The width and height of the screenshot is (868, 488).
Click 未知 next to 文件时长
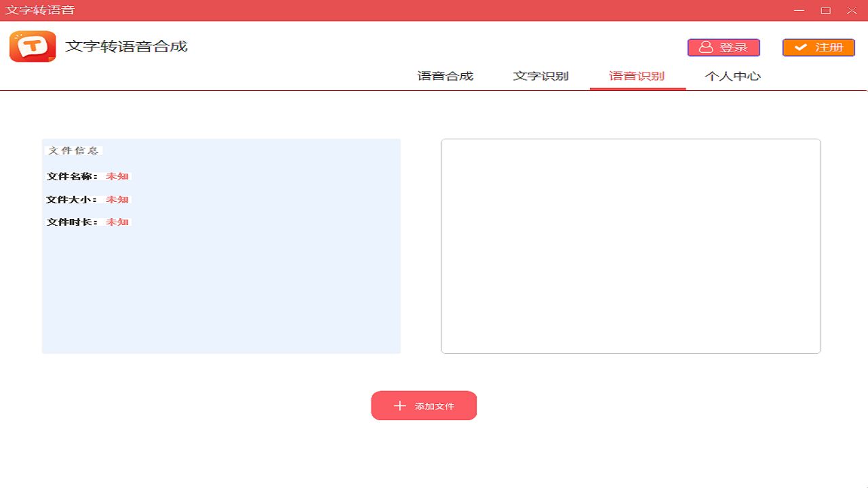(x=117, y=222)
